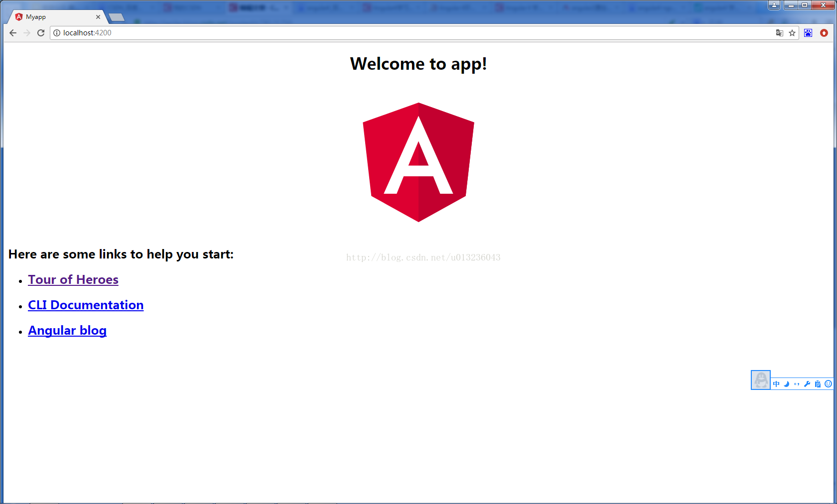Open a new tab button
The width and height of the screenshot is (837, 504).
tap(117, 17)
